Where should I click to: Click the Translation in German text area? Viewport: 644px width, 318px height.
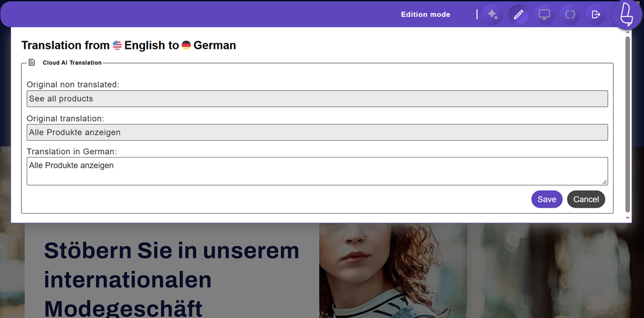click(317, 171)
